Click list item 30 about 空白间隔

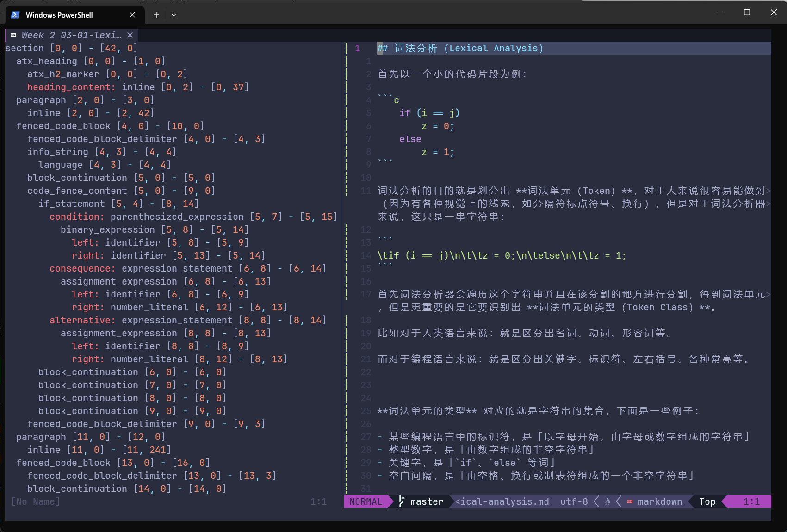pos(536,476)
